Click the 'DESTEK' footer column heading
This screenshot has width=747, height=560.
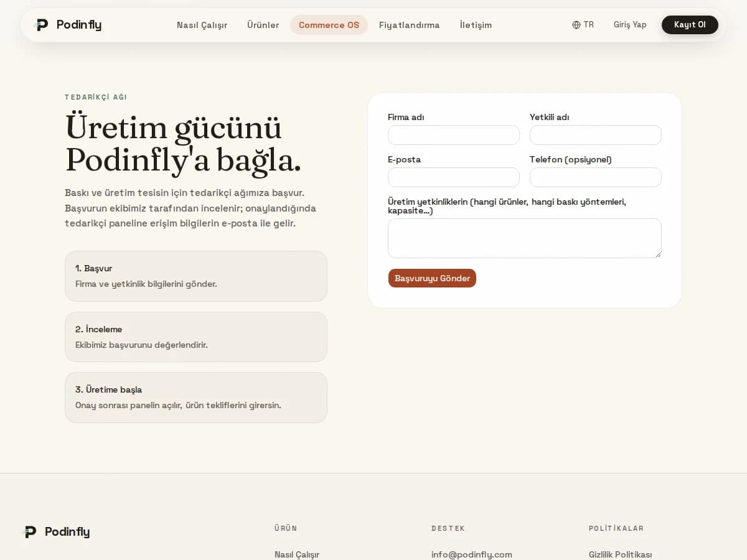[448, 528]
